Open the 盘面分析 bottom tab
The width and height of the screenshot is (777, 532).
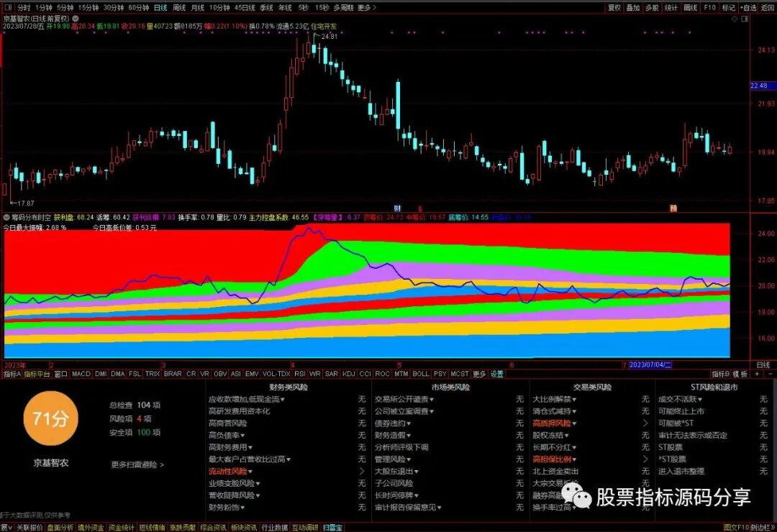click(60, 528)
